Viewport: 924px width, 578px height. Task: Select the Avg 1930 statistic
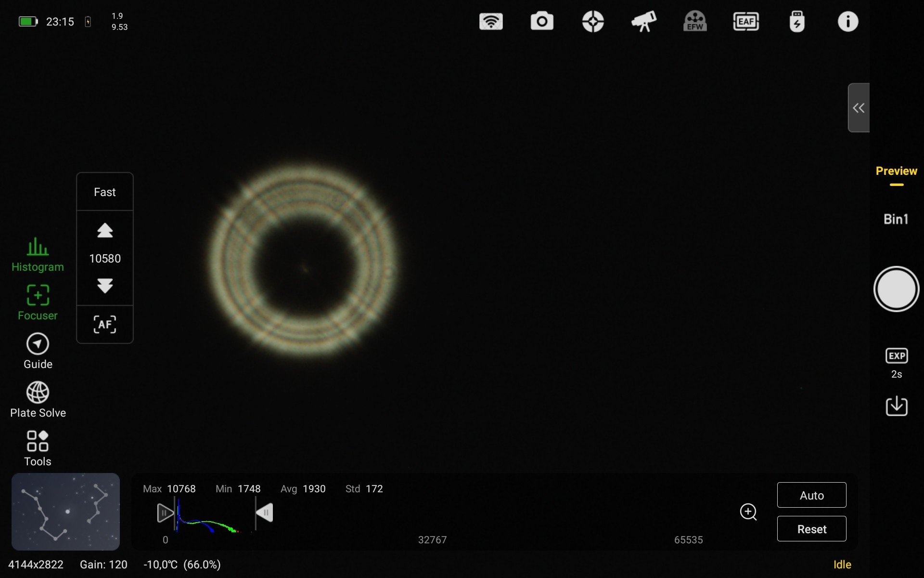point(303,489)
